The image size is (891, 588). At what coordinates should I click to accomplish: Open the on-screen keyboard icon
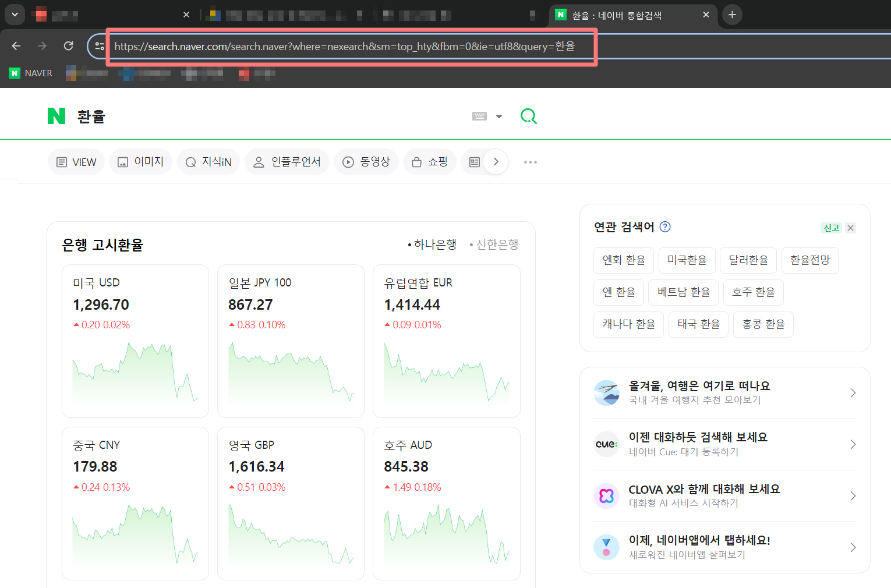[x=479, y=116]
